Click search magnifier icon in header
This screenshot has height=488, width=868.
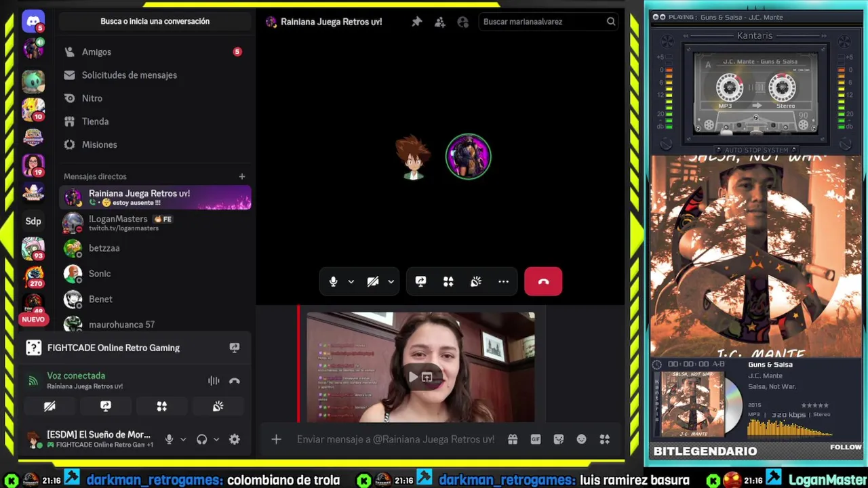tap(611, 22)
